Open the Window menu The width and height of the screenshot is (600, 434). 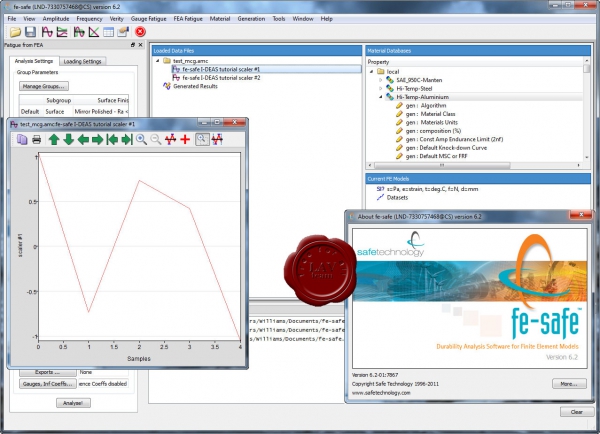coord(303,18)
